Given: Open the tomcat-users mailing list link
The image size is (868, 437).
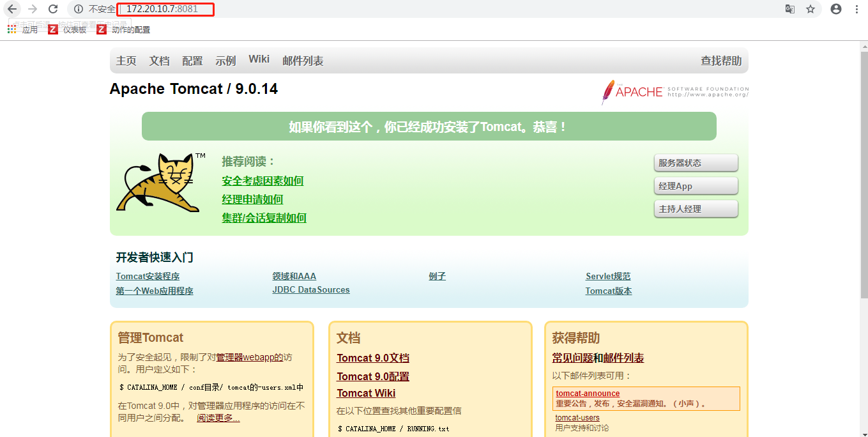Looking at the screenshot, I should (x=577, y=418).
